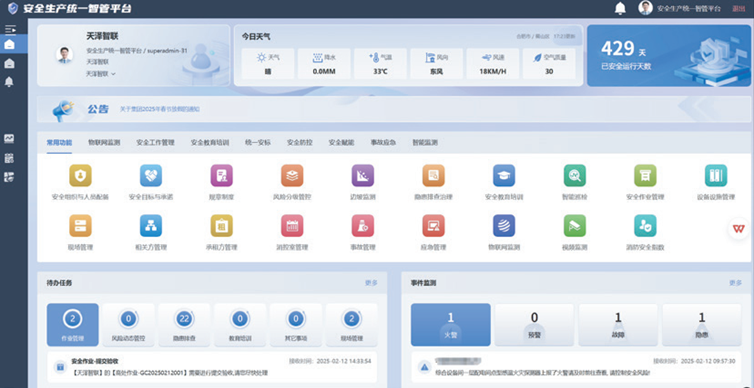Open the 消防安全指数 icon
The width and height of the screenshot is (754, 388).
645,225
